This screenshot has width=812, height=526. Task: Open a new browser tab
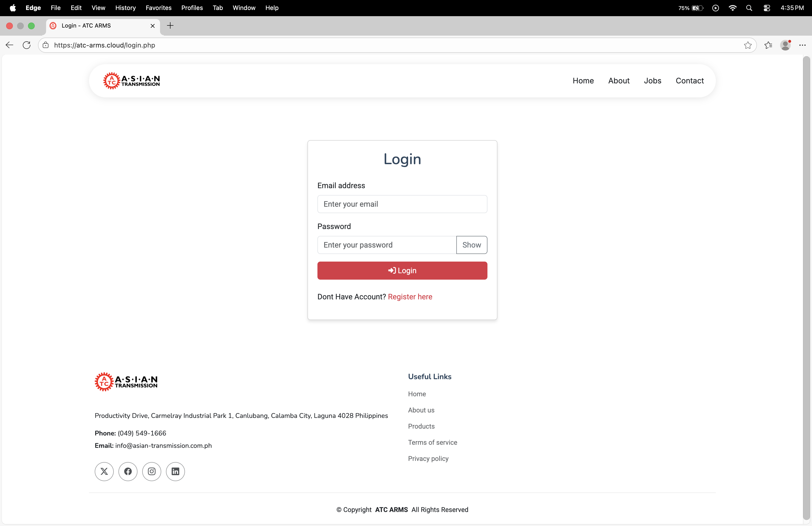click(170, 26)
